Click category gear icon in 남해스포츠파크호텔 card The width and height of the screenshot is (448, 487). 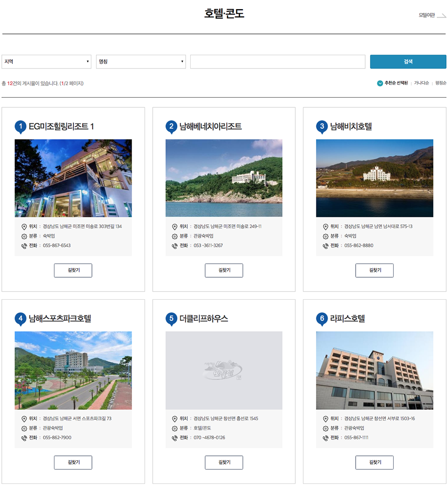(x=24, y=429)
